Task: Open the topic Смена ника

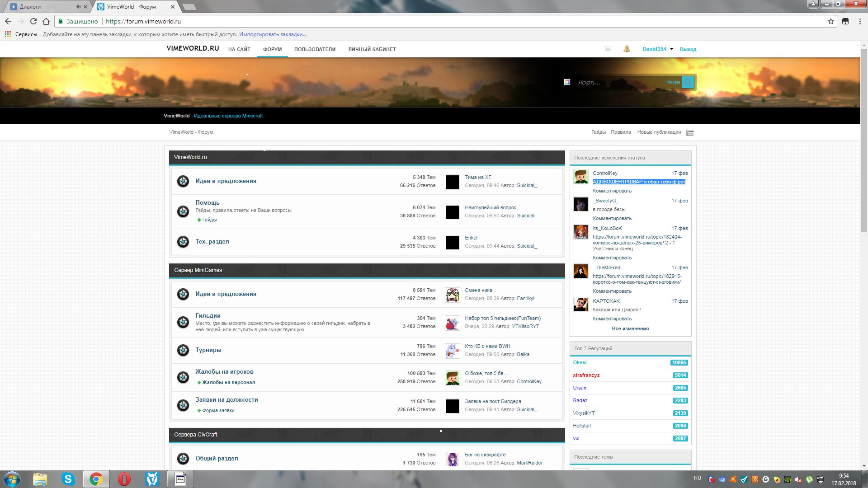Action: point(478,290)
